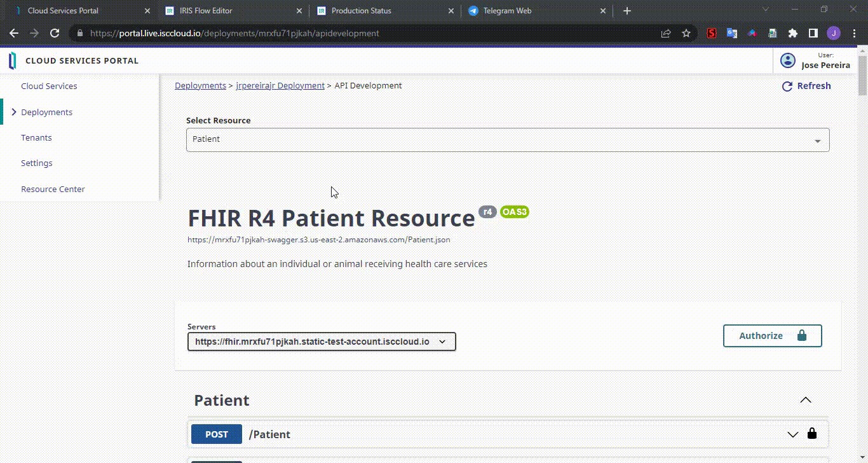Viewport: 868px width, 463px height.
Task: Click the lock icon on POST /Patient
Action: [x=811, y=434]
